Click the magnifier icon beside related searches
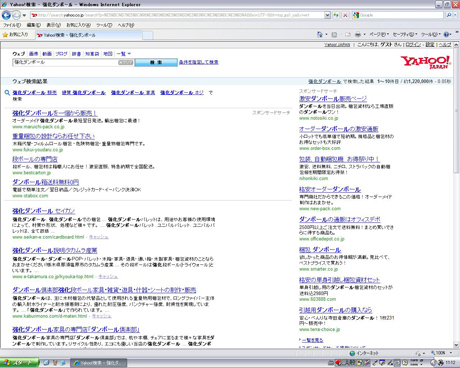 (7, 93)
